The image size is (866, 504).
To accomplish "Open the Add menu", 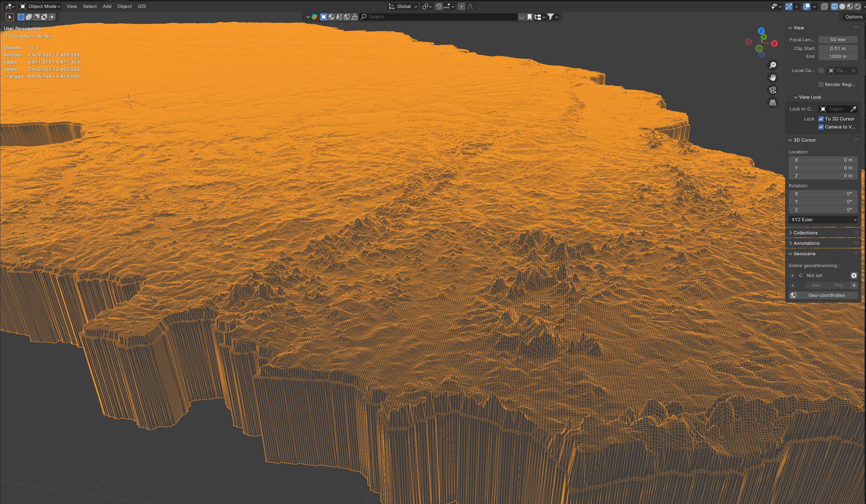I will [107, 7].
